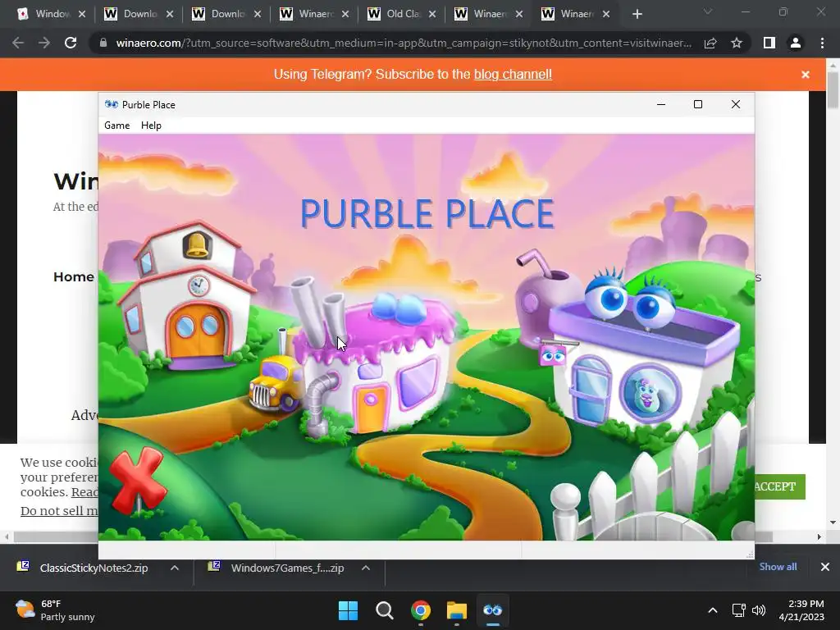Open the weather widget showing 68°F
Screen dimensions: 840x630
pos(55,610)
